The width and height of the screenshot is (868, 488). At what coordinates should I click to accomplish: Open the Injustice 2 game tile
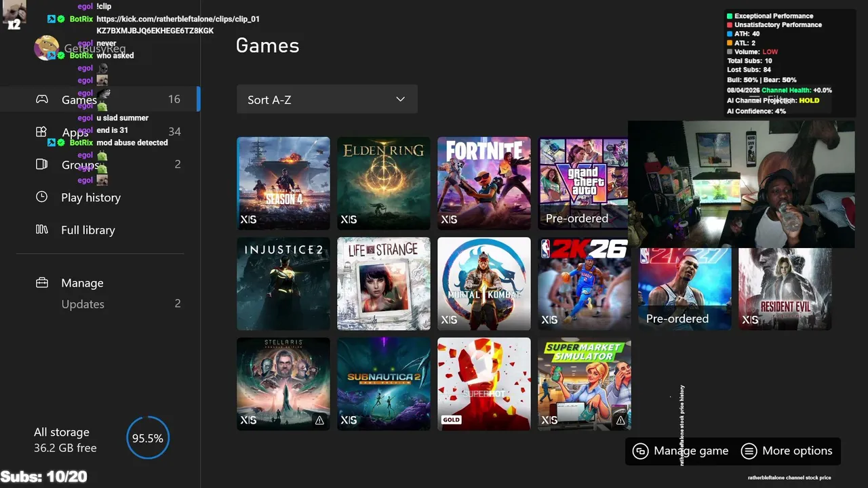point(283,283)
